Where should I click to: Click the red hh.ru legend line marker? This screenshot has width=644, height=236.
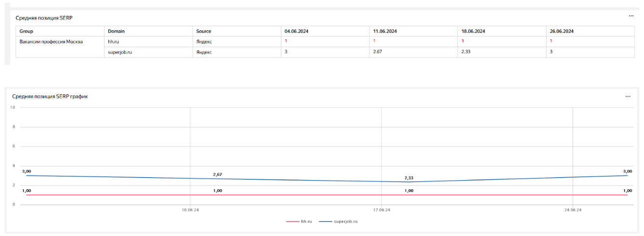pyautogui.click(x=292, y=222)
